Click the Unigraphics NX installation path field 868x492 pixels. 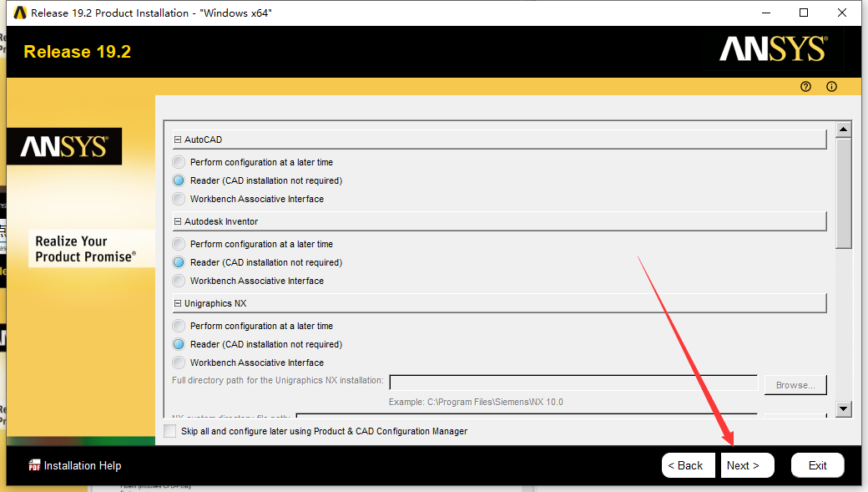(x=573, y=383)
